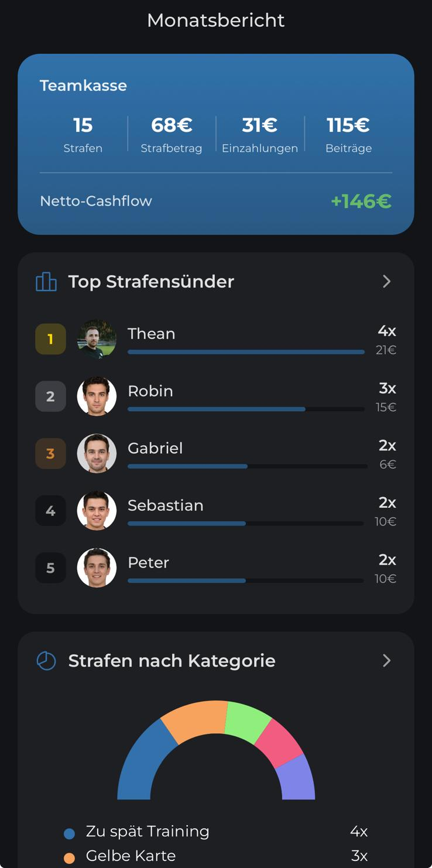Click Thean's penalty progress bar

pyautogui.click(x=246, y=352)
